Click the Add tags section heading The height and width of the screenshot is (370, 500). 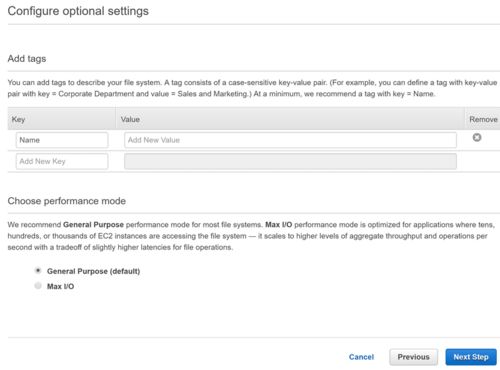[x=27, y=59]
